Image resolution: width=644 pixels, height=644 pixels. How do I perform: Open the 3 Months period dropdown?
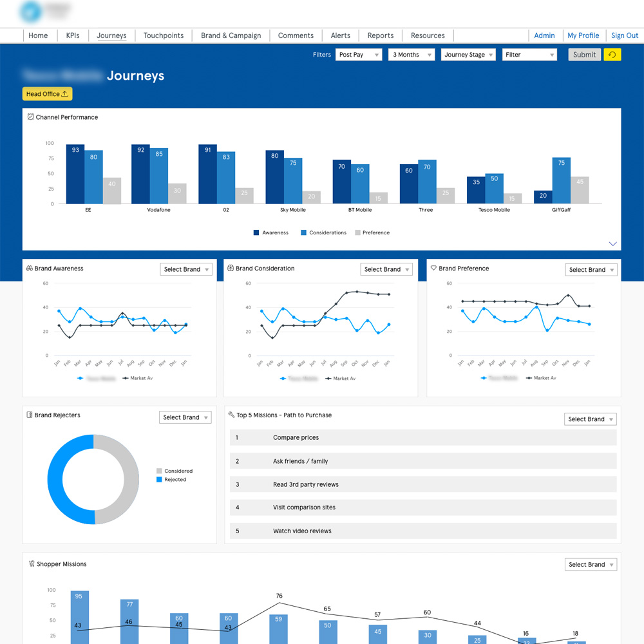tap(411, 55)
